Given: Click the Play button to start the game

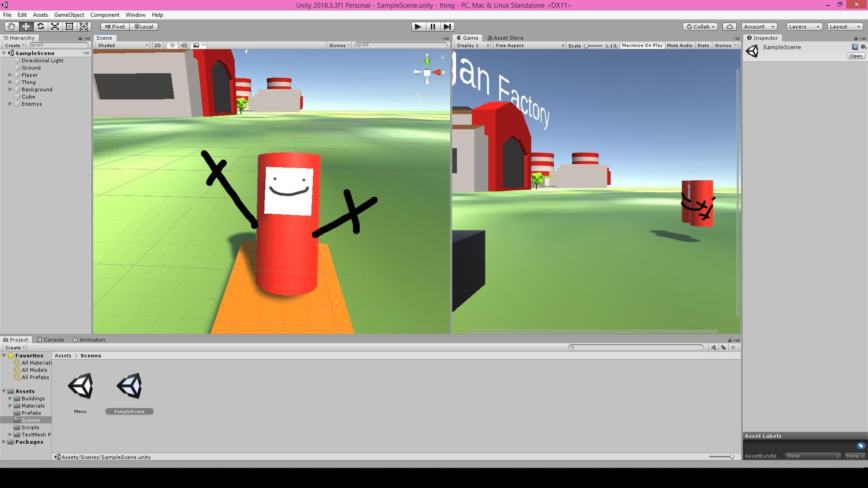Looking at the screenshot, I should click(418, 27).
